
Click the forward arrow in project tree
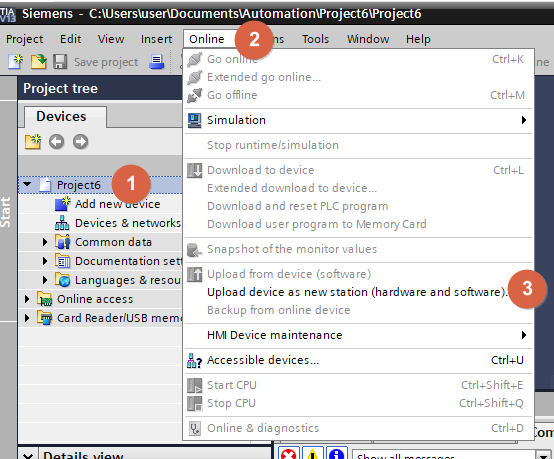point(81,142)
